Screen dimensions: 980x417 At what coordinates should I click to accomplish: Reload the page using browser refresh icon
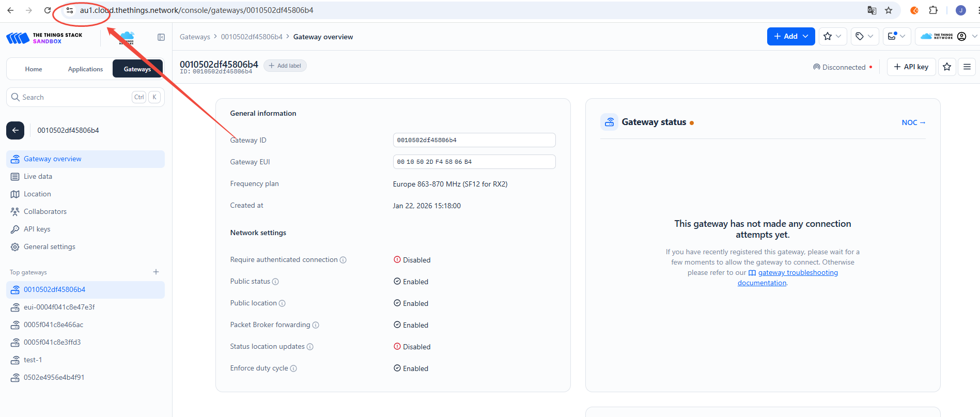click(x=48, y=10)
